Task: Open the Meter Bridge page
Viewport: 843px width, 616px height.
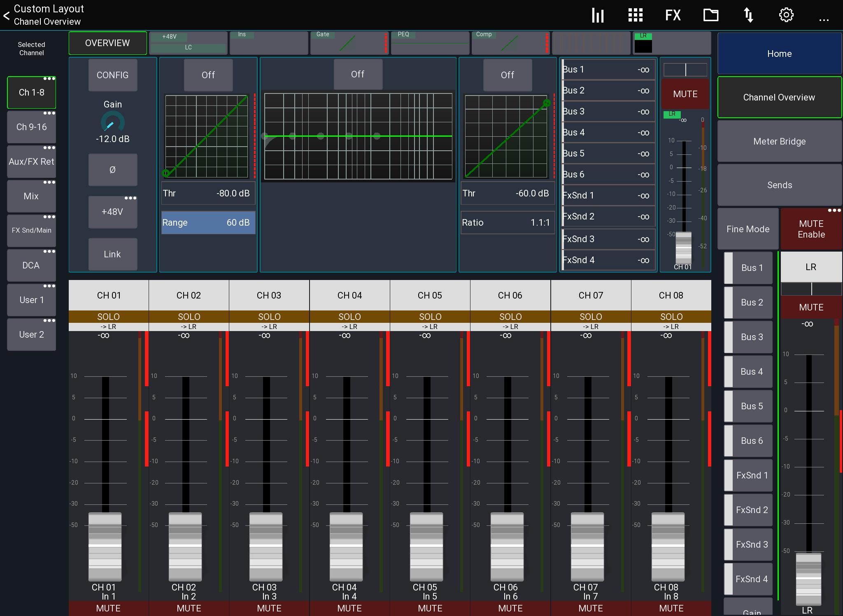Action: 779,141
